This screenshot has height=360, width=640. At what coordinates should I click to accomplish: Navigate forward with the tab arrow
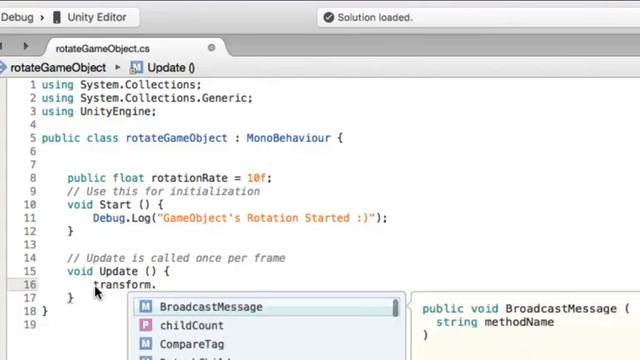26,46
